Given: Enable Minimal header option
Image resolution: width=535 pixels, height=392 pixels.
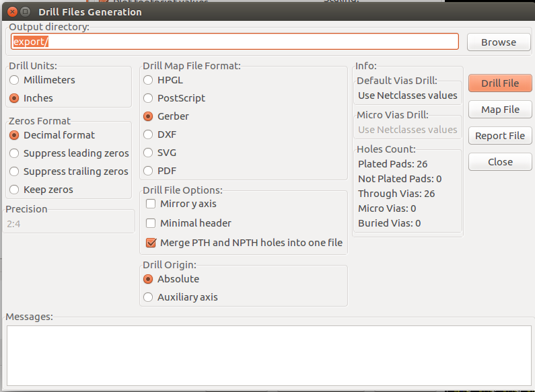Looking at the screenshot, I should click(x=151, y=223).
